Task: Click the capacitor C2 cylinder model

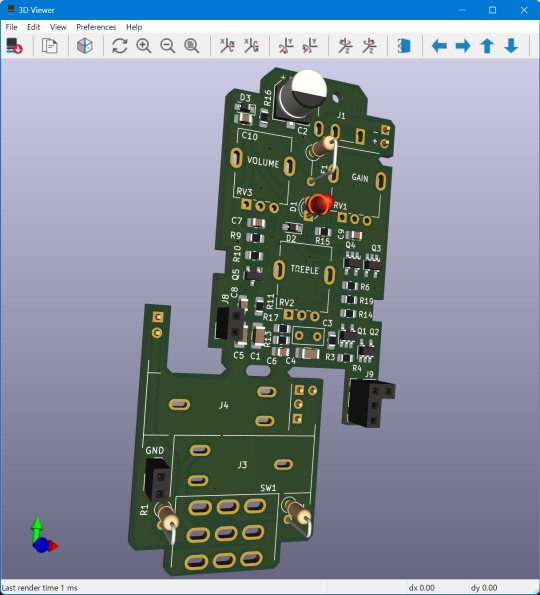Action: [302, 95]
